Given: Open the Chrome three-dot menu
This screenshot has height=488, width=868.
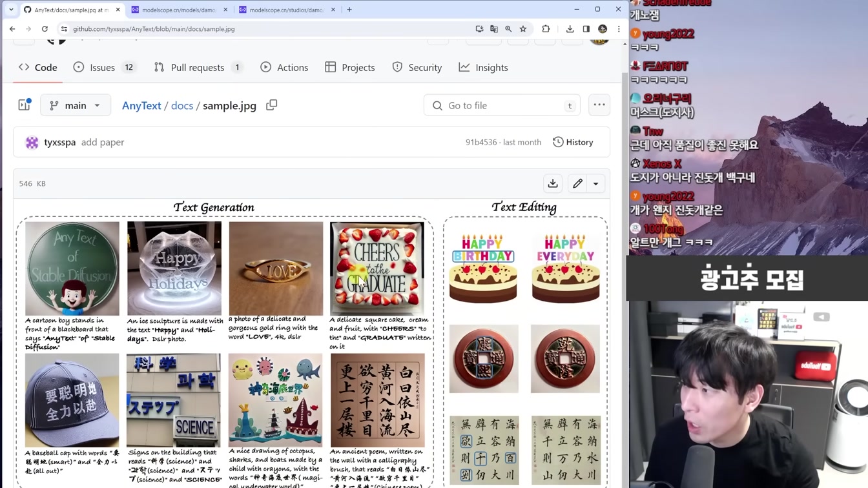Looking at the screenshot, I should click(619, 29).
